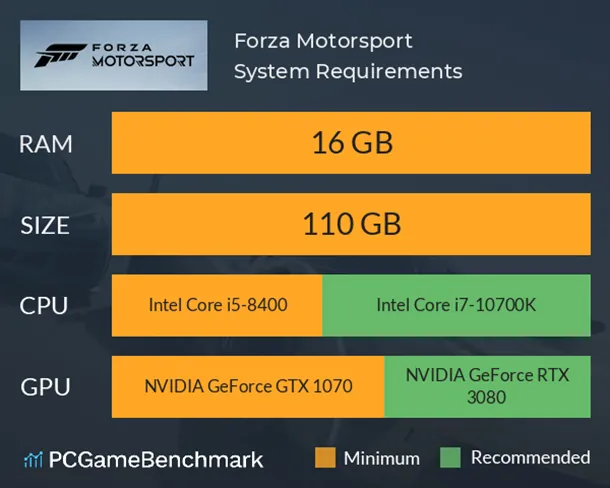Click the CPU row label

tap(46, 305)
